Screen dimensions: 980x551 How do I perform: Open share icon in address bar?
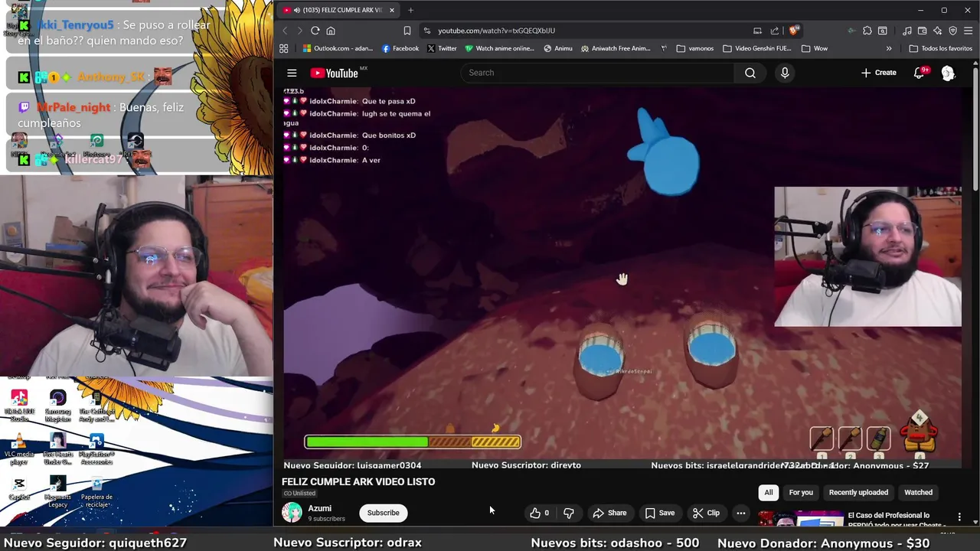click(775, 31)
